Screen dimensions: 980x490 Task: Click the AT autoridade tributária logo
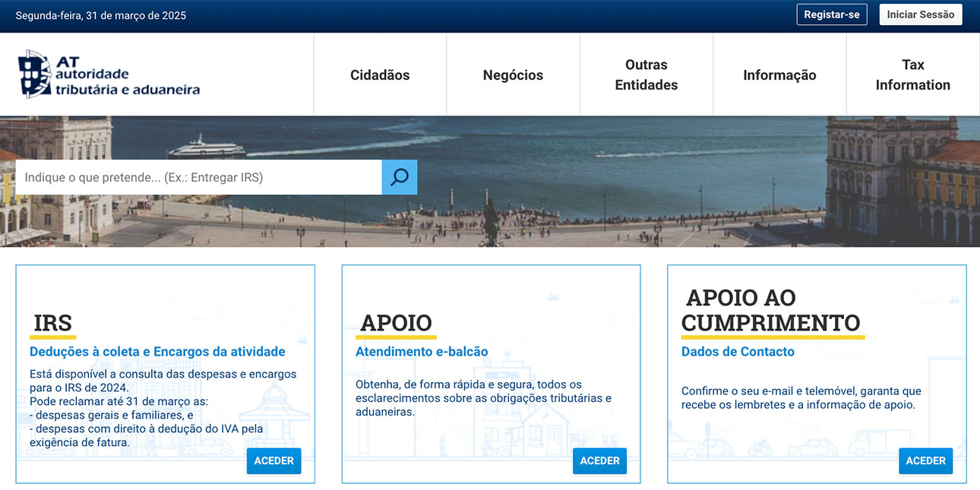click(109, 74)
